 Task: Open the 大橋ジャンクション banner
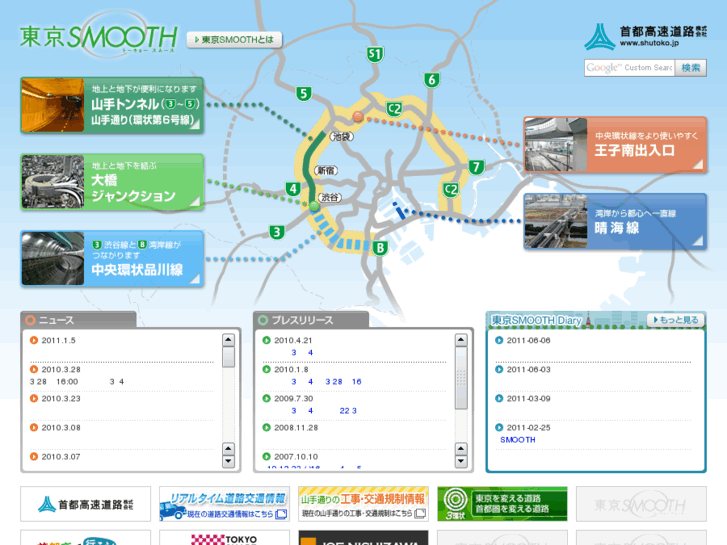click(112, 182)
